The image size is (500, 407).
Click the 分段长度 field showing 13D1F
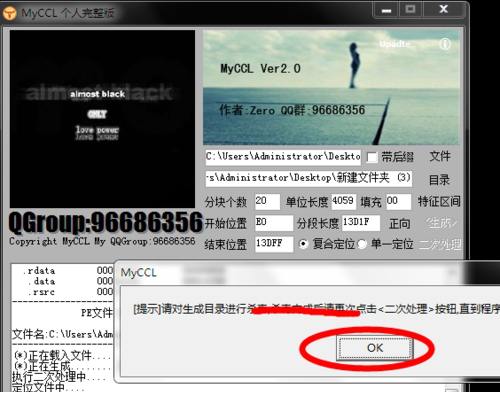pyautogui.click(x=361, y=223)
